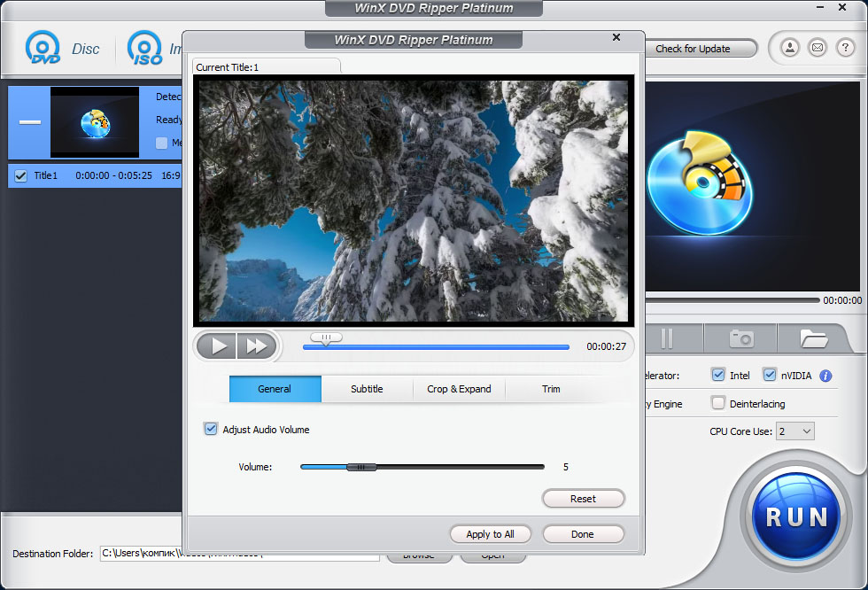Click the Current Title:1 label
This screenshot has height=590, width=868.
click(x=228, y=67)
